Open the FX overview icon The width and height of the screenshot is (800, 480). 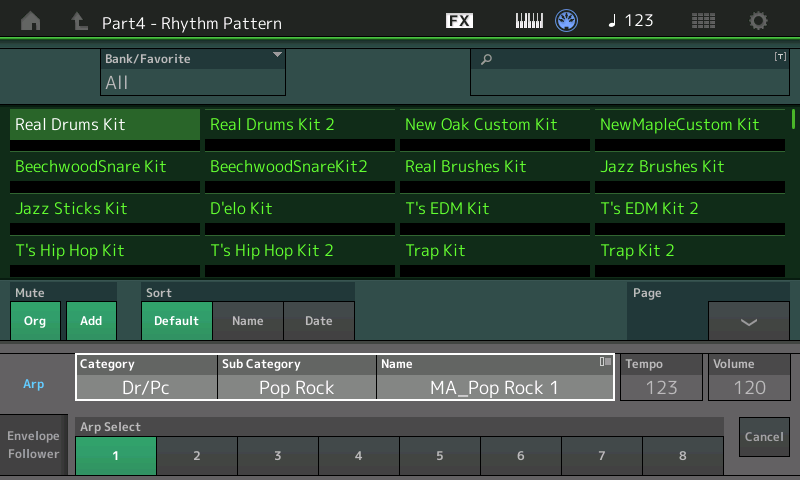pos(459,21)
